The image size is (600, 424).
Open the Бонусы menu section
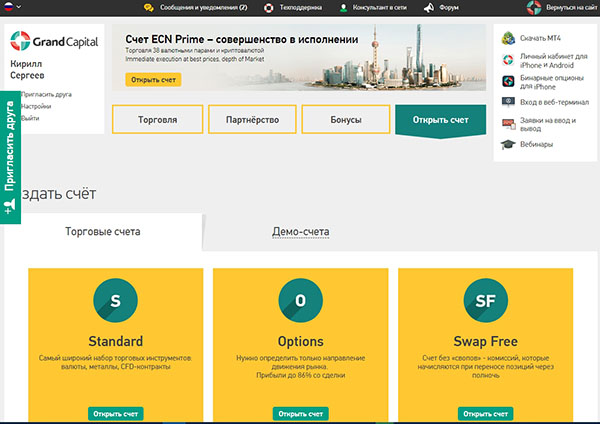[x=346, y=119]
